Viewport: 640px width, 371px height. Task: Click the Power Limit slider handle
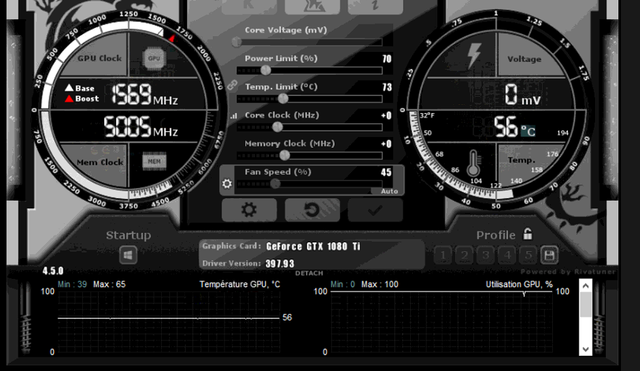[266, 70]
